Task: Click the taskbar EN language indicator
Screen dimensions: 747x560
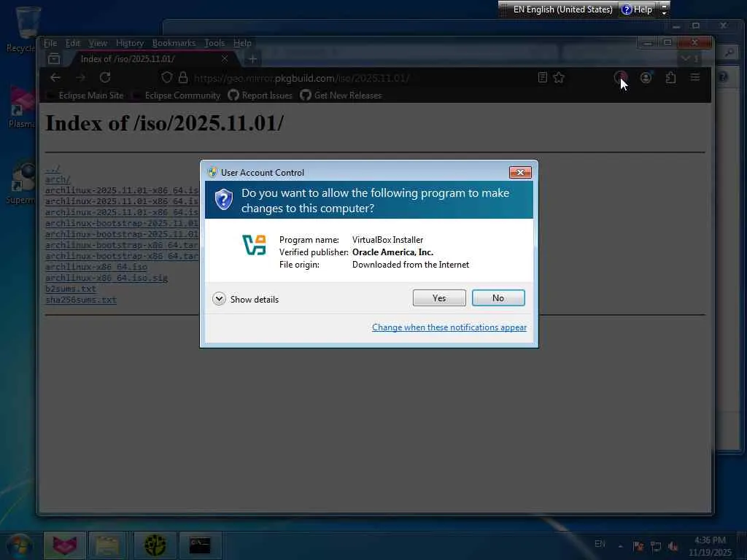Action: click(x=600, y=543)
